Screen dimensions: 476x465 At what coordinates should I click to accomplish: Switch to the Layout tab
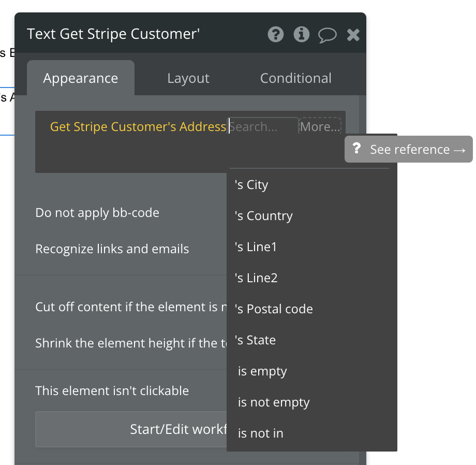tap(188, 78)
